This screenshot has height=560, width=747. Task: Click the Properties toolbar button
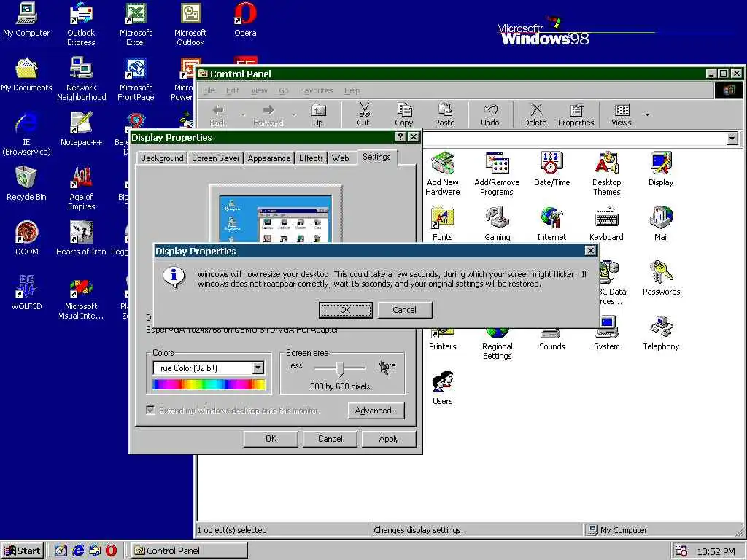click(x=576, y=114)
